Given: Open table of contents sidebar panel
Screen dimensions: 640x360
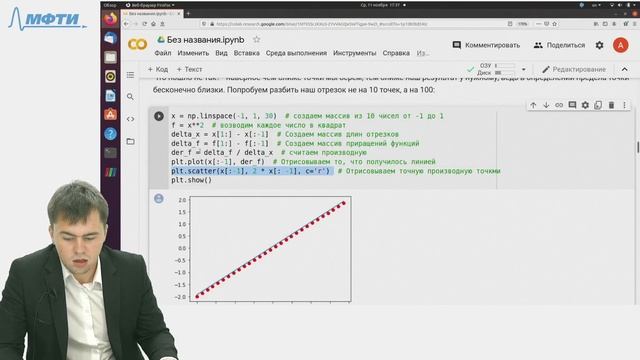Looking at the screenshot, I should pos(130,75).
